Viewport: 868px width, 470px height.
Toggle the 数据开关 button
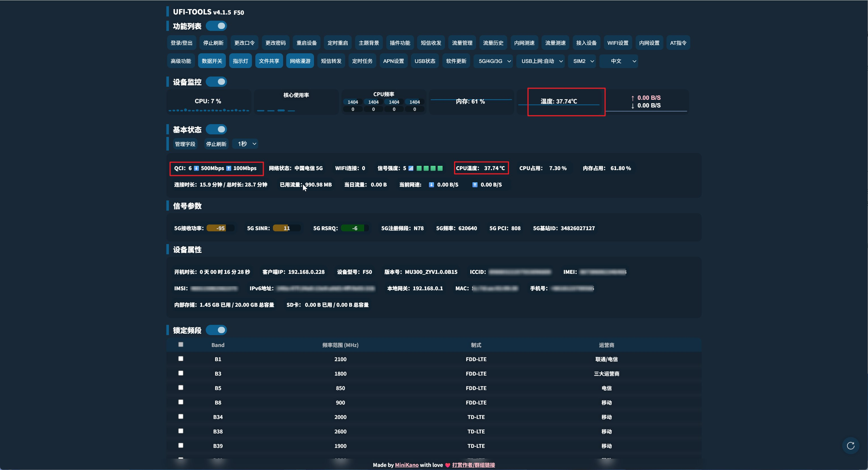click(x=212, y=61)
